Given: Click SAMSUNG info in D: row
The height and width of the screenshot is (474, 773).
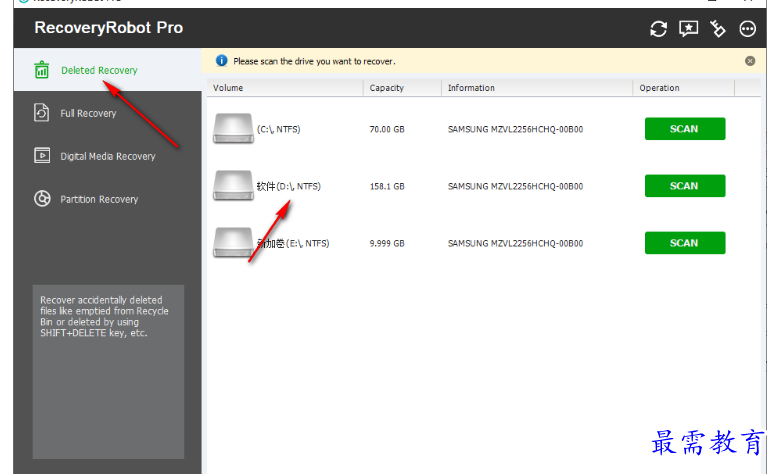Looking at the screenshot, I should coord(515,186).
